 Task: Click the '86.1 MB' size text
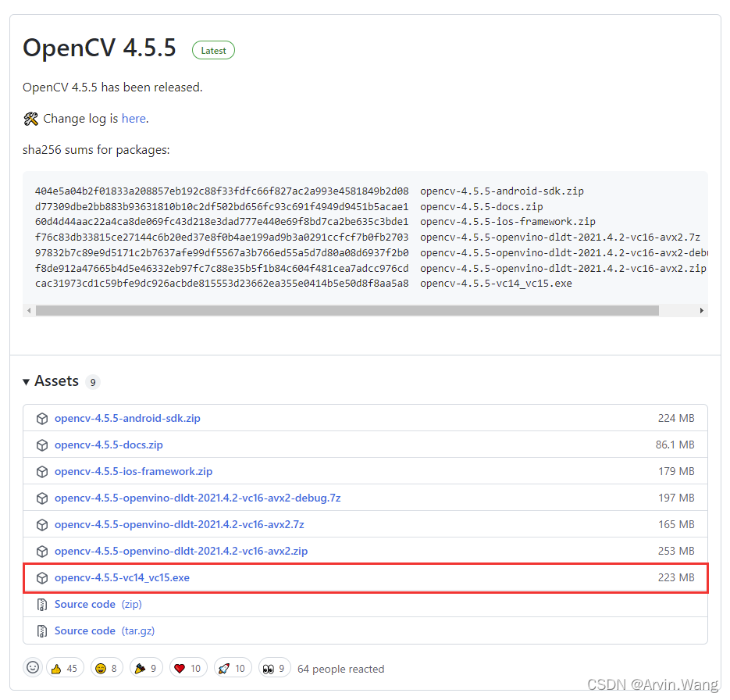[675, 445]
